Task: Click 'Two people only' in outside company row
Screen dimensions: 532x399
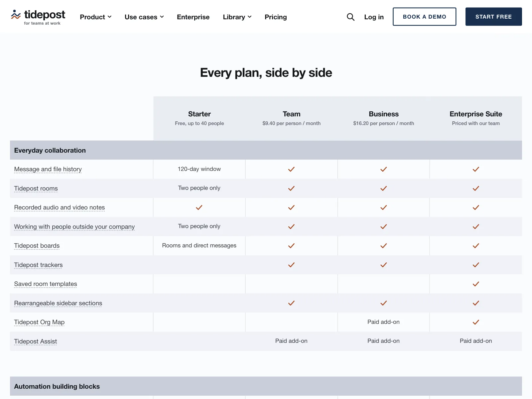Action: (199, 226)
